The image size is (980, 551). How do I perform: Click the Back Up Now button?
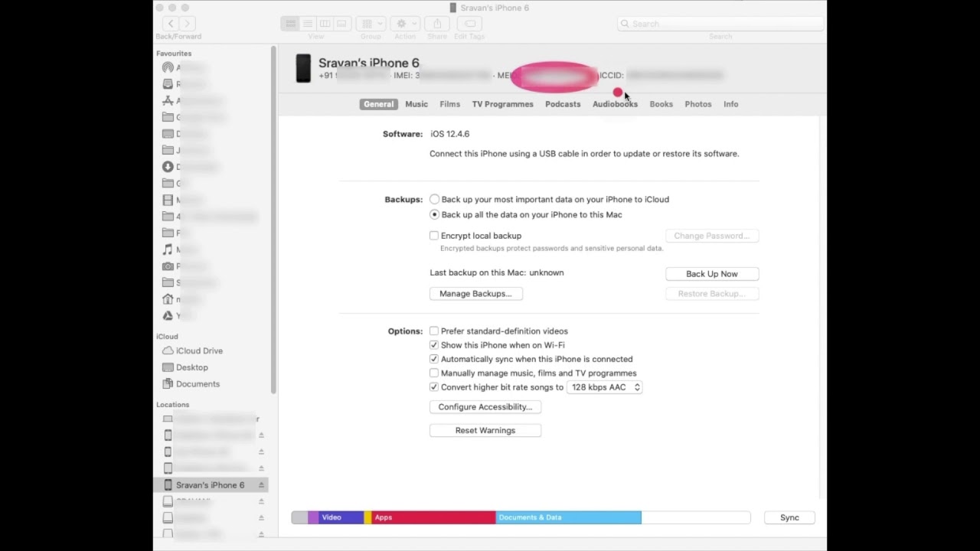pyautogui.click(x=712, y=274)
